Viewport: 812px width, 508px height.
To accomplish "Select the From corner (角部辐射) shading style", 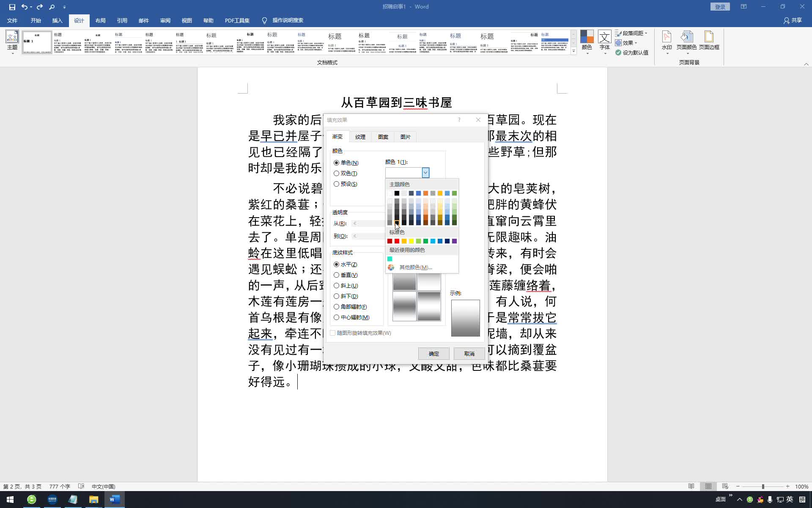I will [x=337, y=306].
